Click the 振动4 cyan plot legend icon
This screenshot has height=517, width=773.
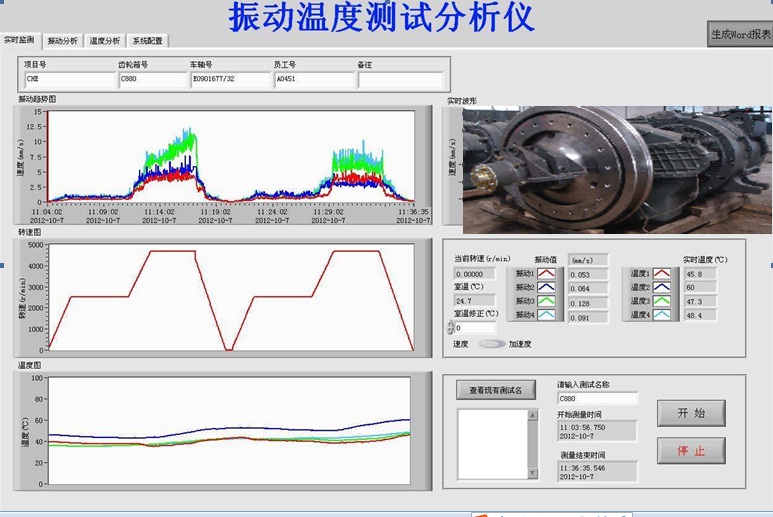click(548, 316)
